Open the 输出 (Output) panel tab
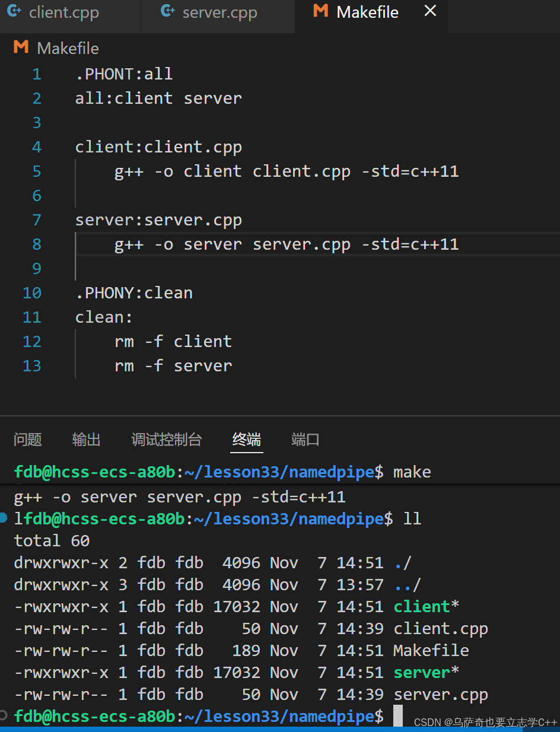The height and width of the screenshot is (732, 560). tap(87, 440)
